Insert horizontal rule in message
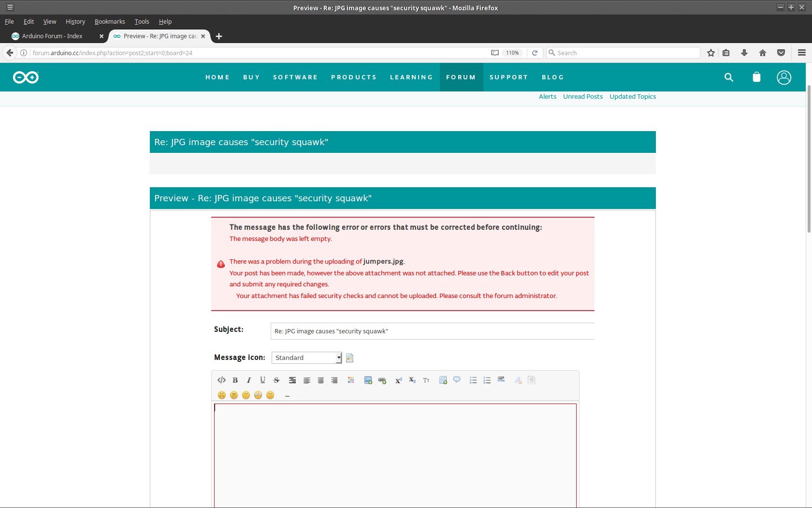 [x=501, y=380]
